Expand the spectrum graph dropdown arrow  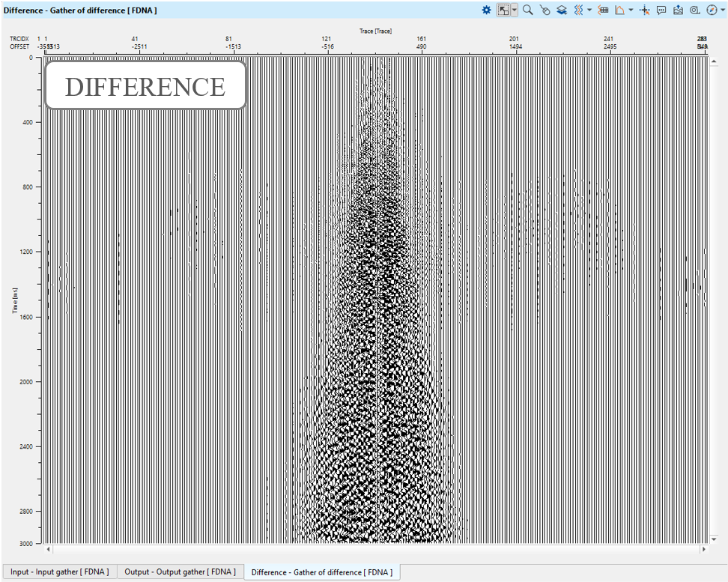point(631,10)
